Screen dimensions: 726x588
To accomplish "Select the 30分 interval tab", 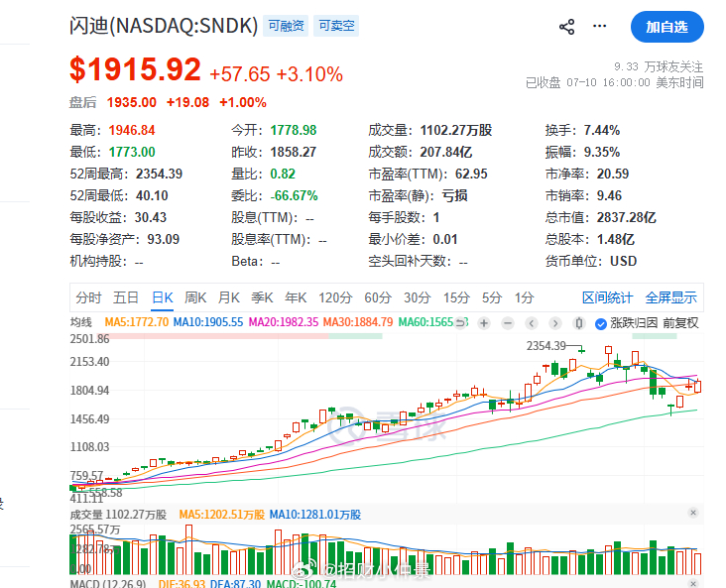I will [x=418, y=297].
